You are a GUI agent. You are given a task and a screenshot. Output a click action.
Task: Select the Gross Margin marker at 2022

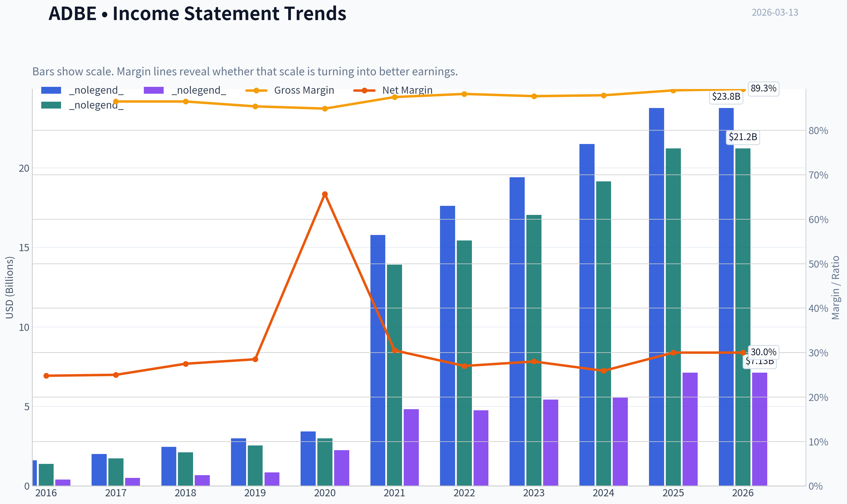(464, 94)
